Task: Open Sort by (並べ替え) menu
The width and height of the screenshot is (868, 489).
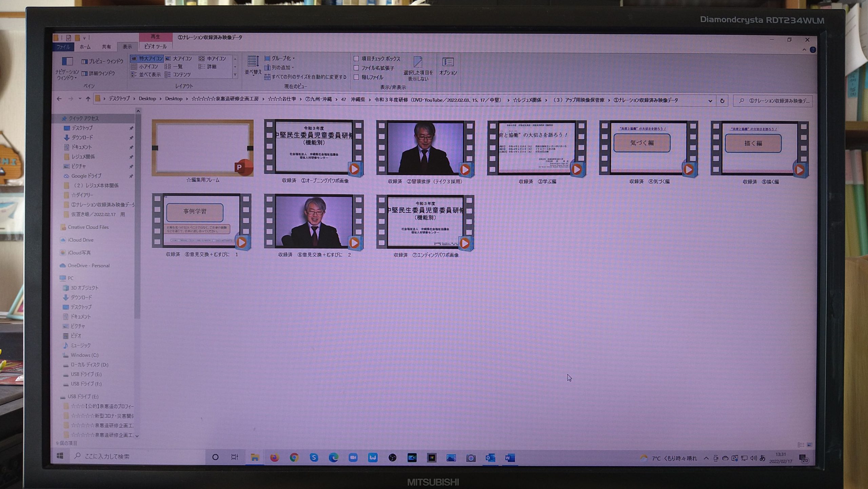Action: (253, 66)
